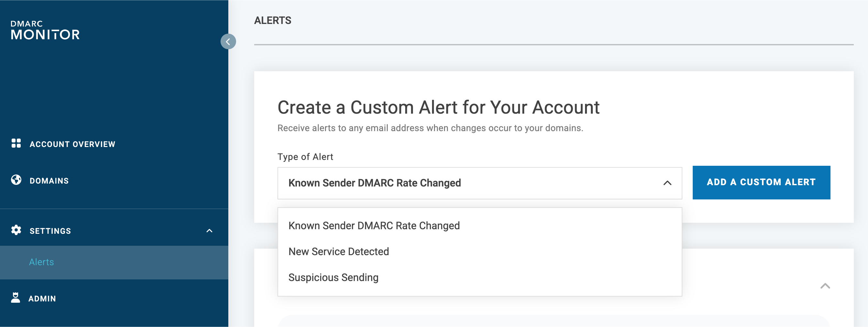Screen dimensions: 868x327
Task: Click the Admin person icon
Action: 16,298
